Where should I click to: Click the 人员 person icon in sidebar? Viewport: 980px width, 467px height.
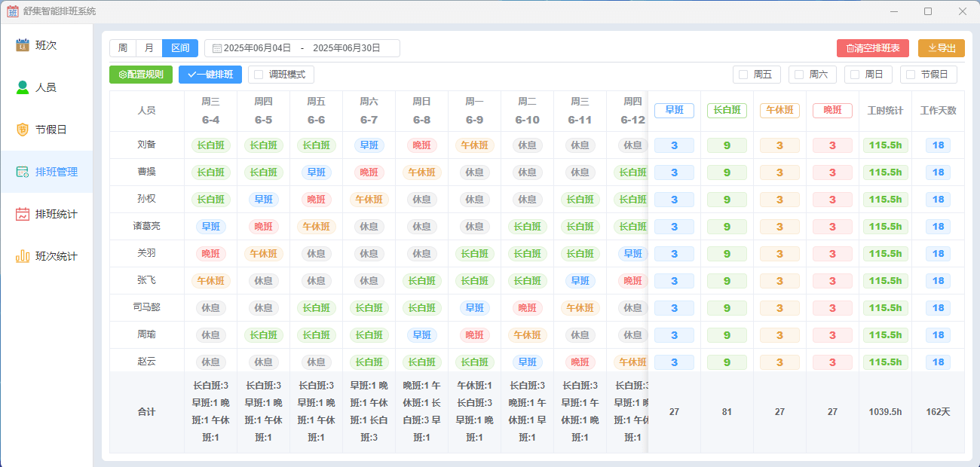(x=23, y=87)
